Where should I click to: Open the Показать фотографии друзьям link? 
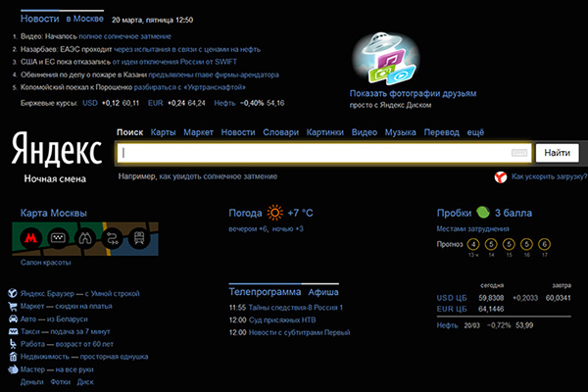point(413,93)
